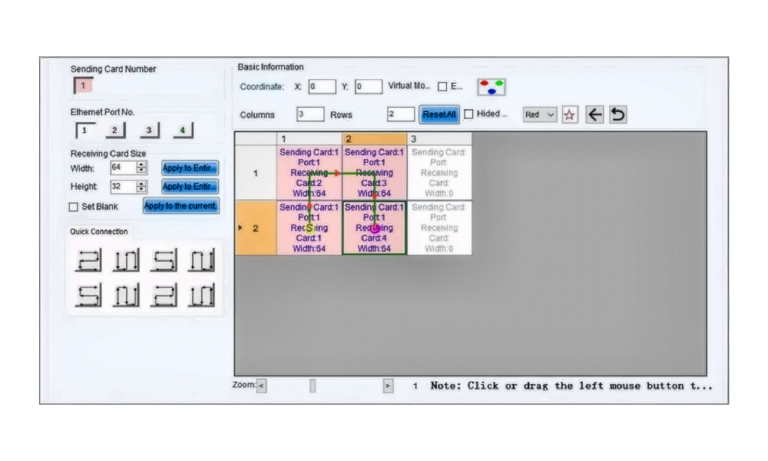Click the receiving card Height field
The width and height of the screenshot is (768, 461).
tap(123, 187)
